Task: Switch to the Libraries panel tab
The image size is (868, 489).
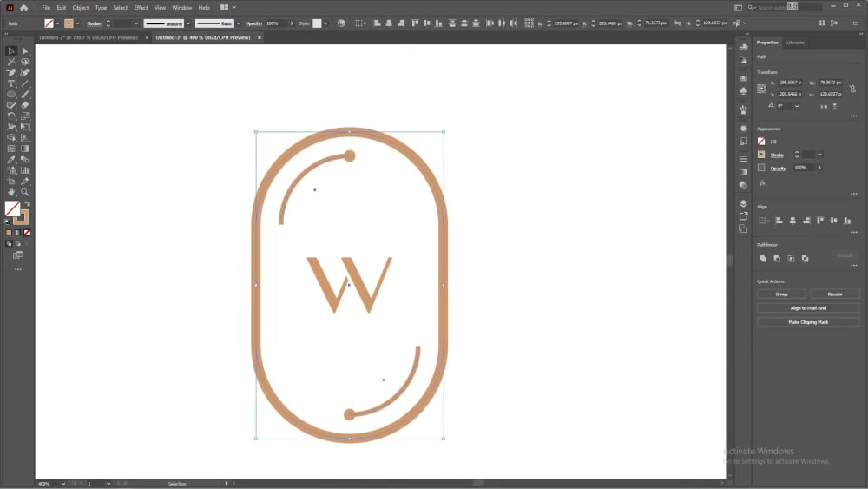Action: pos(795,43)
